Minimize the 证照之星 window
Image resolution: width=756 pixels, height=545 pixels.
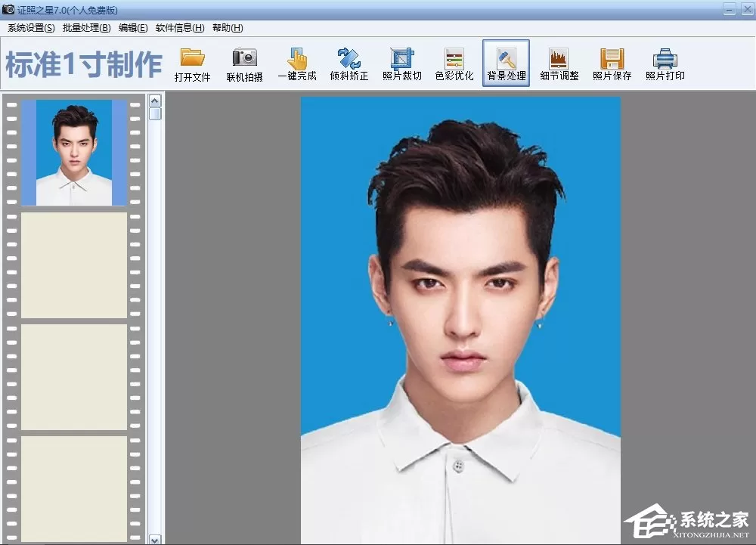point(730,9)
